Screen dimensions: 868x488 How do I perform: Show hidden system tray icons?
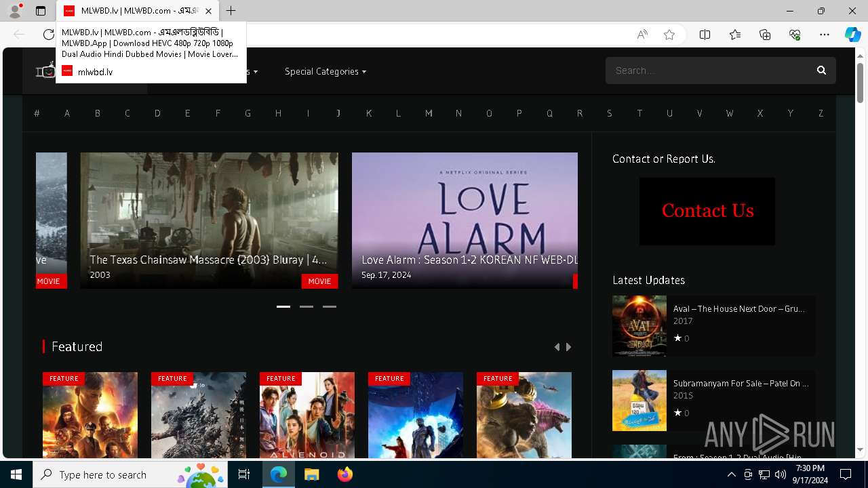tap(731, 474)
